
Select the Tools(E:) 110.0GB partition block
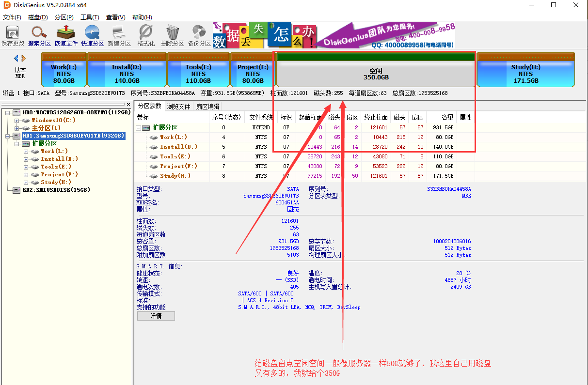198,70
